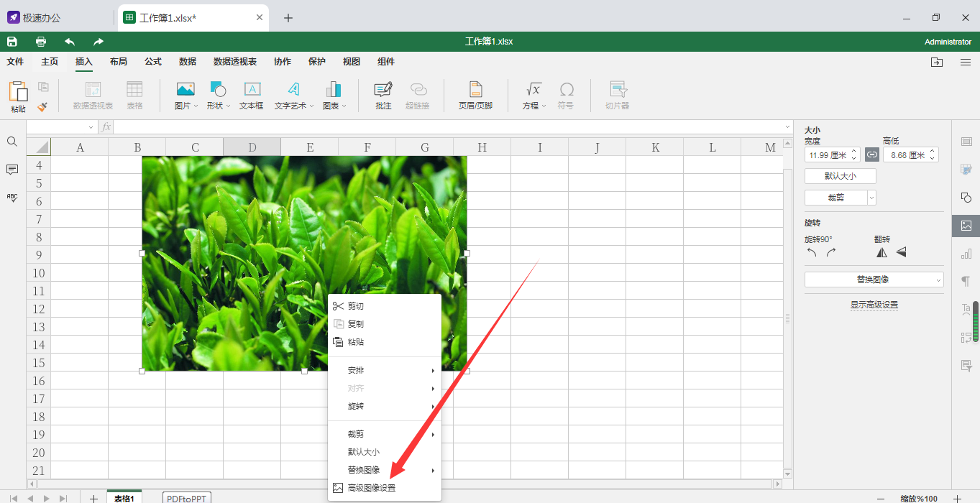Screen dimensions: 980x503
Task: Click the formula bar input field
Action: 448,127
